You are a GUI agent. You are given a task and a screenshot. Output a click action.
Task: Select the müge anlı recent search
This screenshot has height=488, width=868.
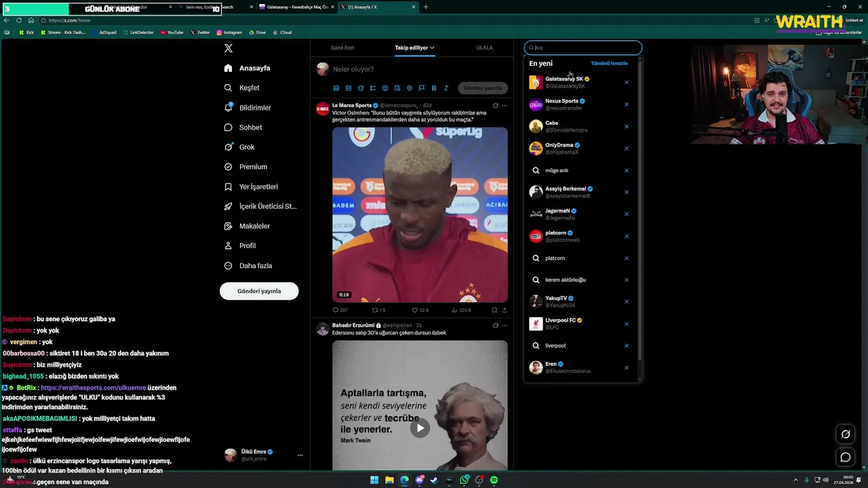(x=582, y=170)
